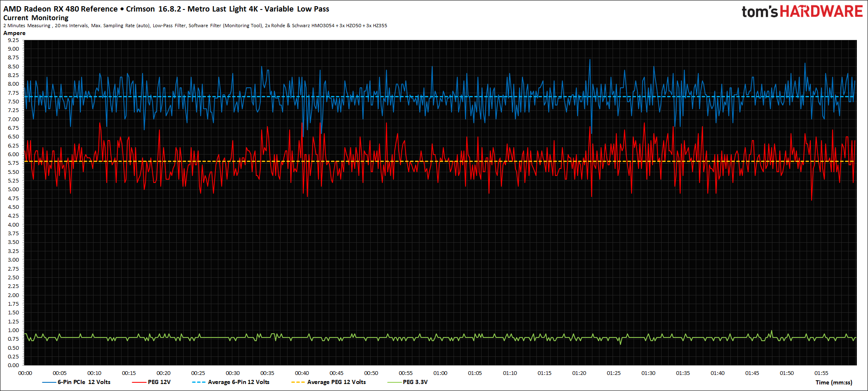Click the 00:30 time axis label
This screenshot has width=868, height=391.
tap(233, 373)
